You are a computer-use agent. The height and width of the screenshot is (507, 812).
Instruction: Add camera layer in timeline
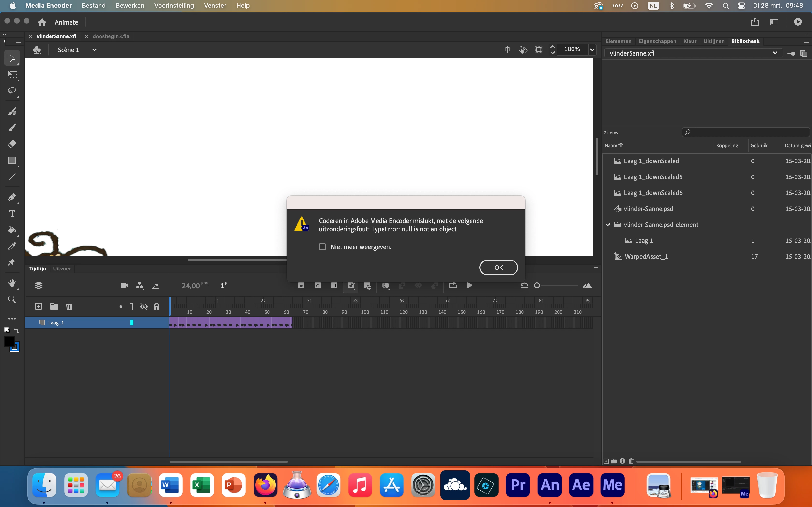[124, 285]
